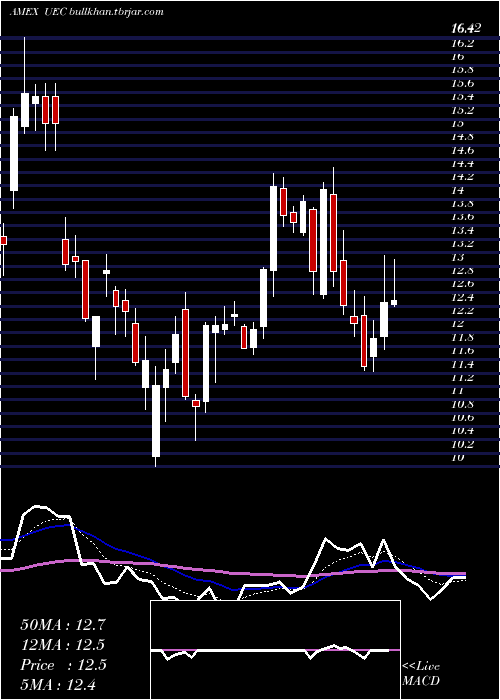The width and height of the screenshot is (500, 700).
Task: Click the 11.4 price axis label
Action: click(x=461, y=364)
